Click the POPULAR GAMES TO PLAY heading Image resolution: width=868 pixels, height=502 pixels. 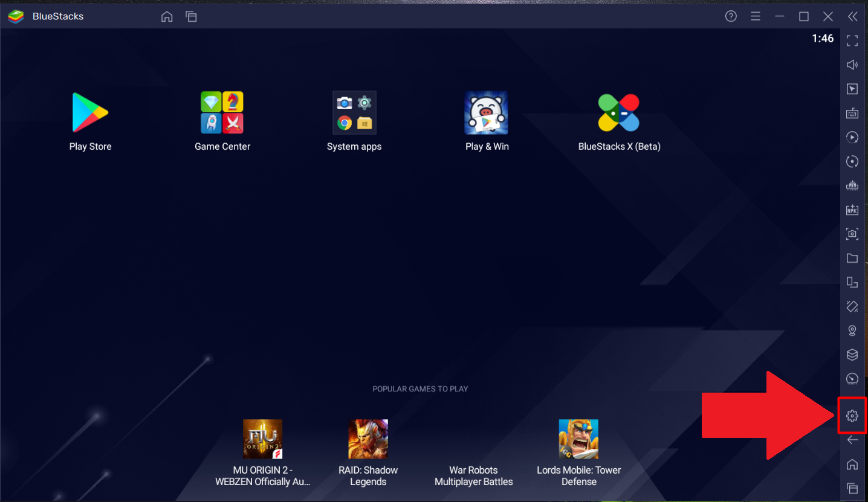[420, 389]
